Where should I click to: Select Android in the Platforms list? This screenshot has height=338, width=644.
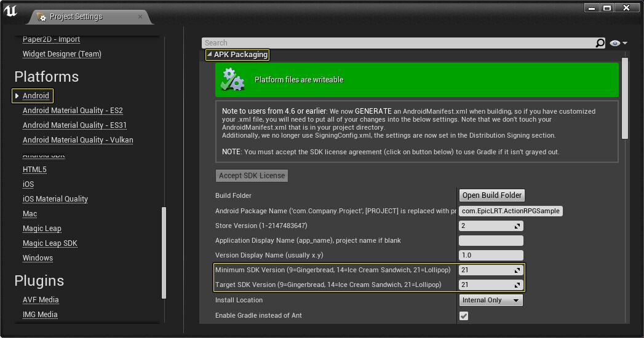click(x=36, y=96)
